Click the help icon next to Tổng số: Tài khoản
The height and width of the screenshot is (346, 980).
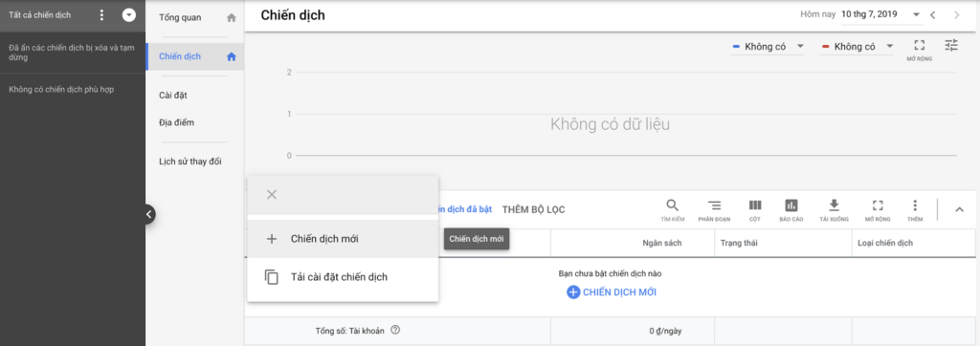[395, 331]
